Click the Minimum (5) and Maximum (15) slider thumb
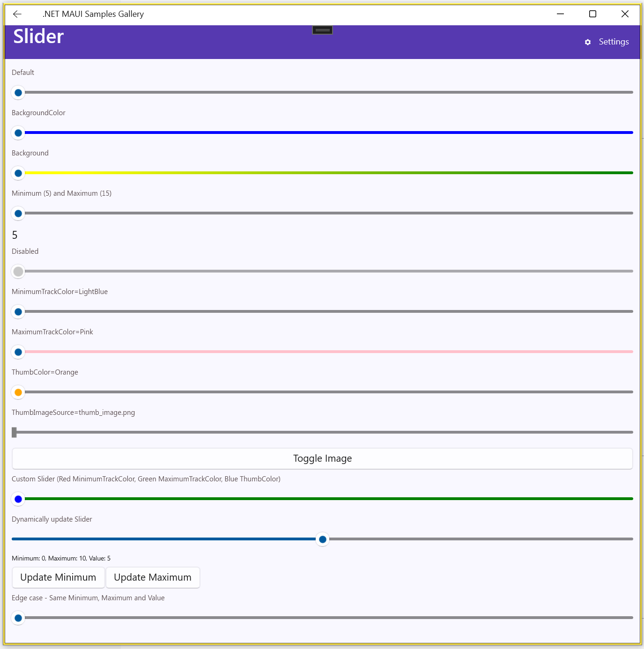The width and height of the screenshot is (644, 649). 18,214
